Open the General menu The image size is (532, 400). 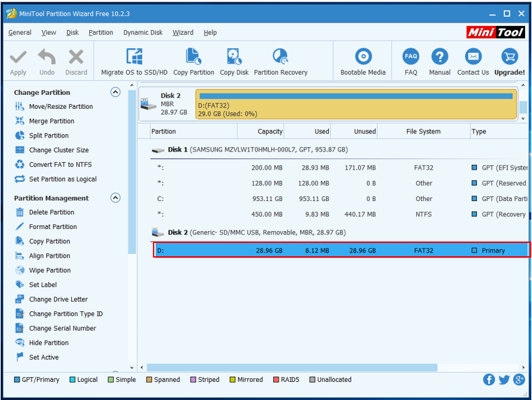[x=20, y=33]
